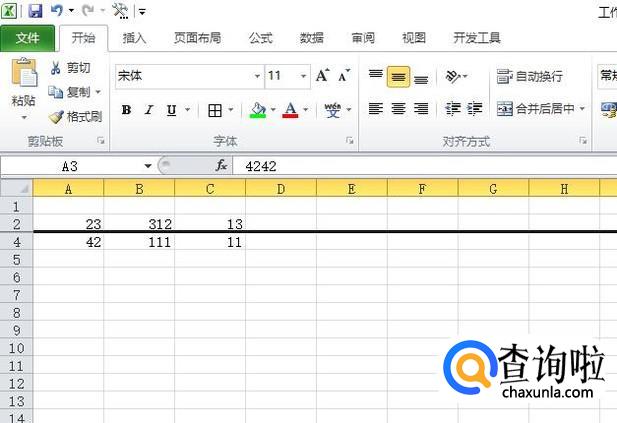Image resolution: width=617 pixels, height=423 pixels.
Task: Decrease font size with small A
Action: point(344,75)
